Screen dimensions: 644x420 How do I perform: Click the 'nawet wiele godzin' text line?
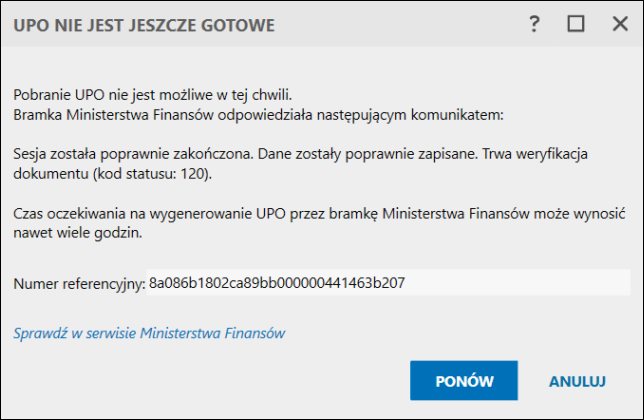78,233
